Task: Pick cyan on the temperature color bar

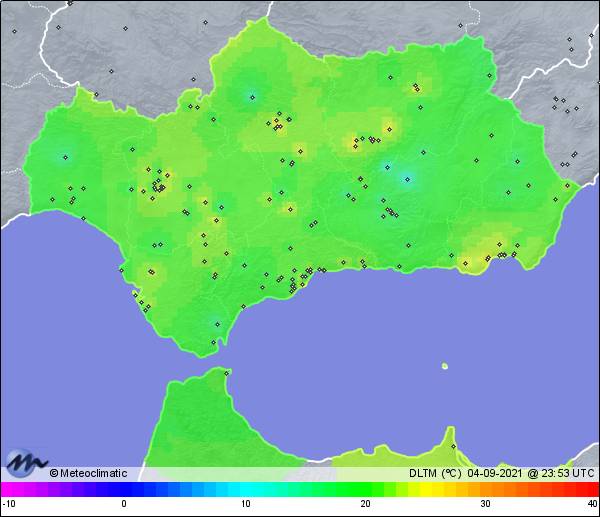Action: 246,489
